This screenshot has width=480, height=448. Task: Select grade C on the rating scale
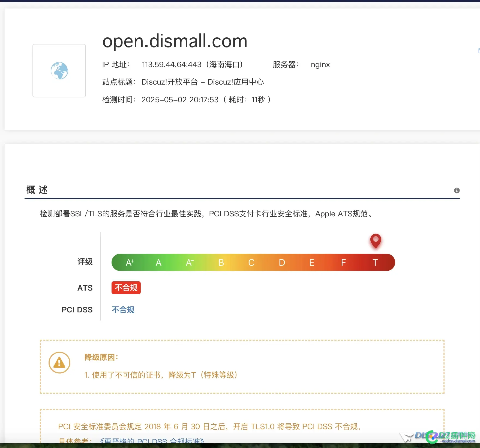pyautogui.click(x=251, y=262)
